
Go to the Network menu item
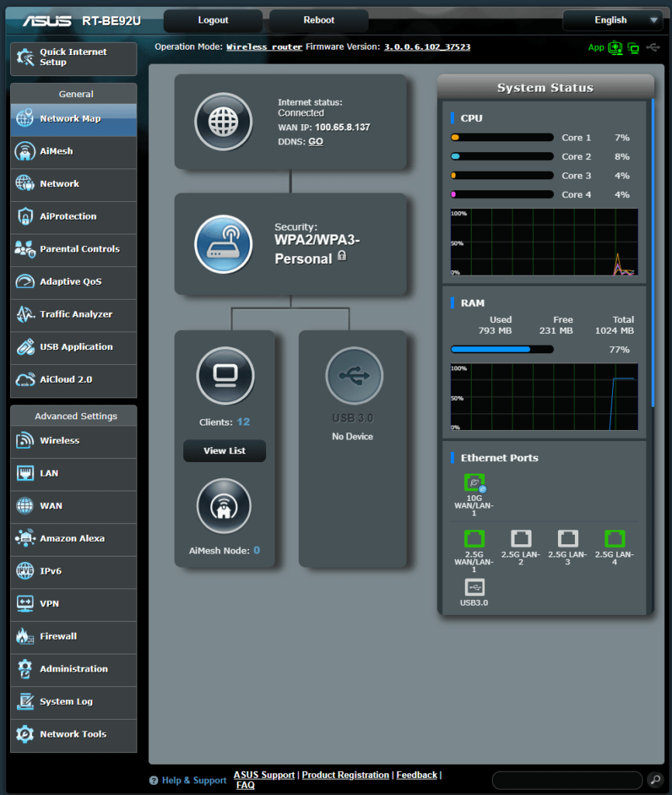tap(74, 184)
